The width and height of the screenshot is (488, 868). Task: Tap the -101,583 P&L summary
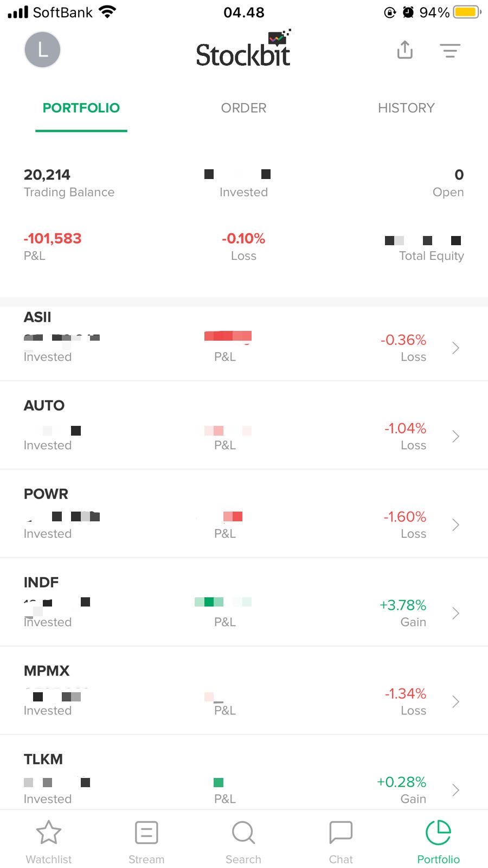pyautogui.click(x=53, y=239)
